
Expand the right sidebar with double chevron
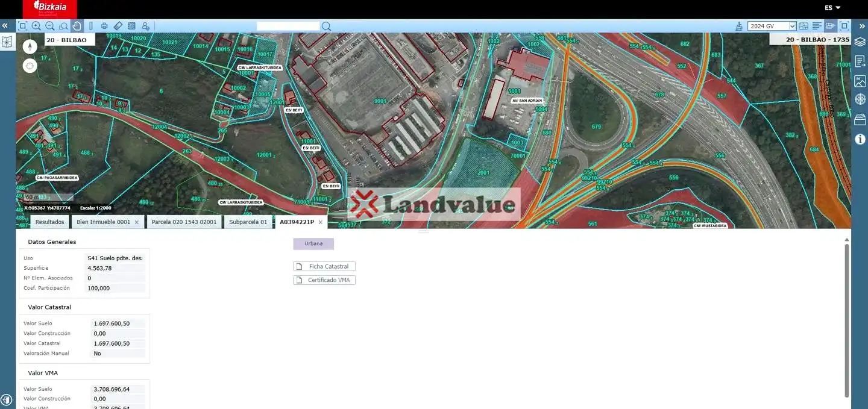(x=862, y=26)
